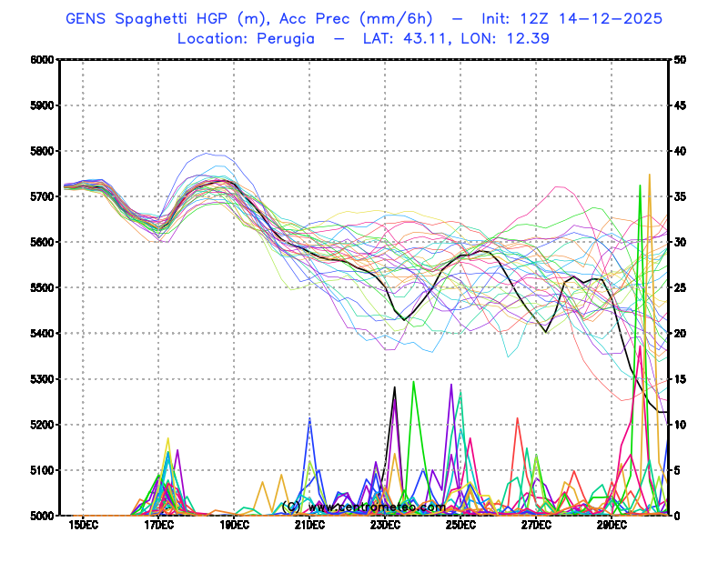Pick the 21DEC date marker
This screenshot has width=728, height=562.
pyautogui.click(x=309, y=526)
